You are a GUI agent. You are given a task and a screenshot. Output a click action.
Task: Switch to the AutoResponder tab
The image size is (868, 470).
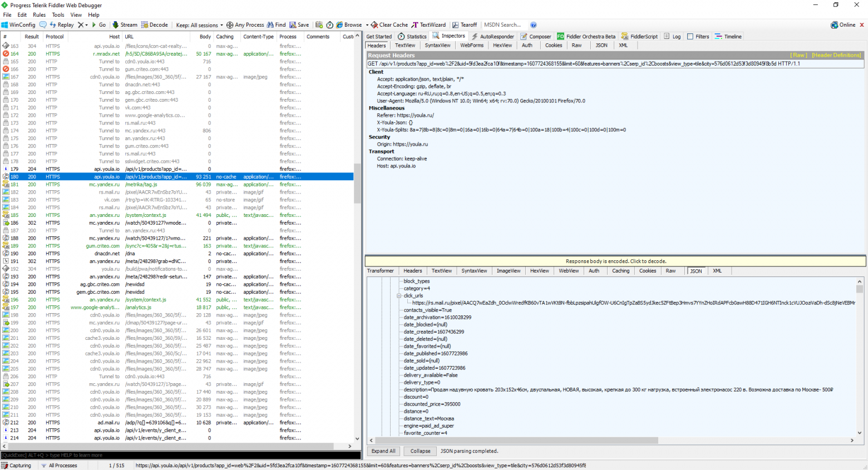coord(493,37)
